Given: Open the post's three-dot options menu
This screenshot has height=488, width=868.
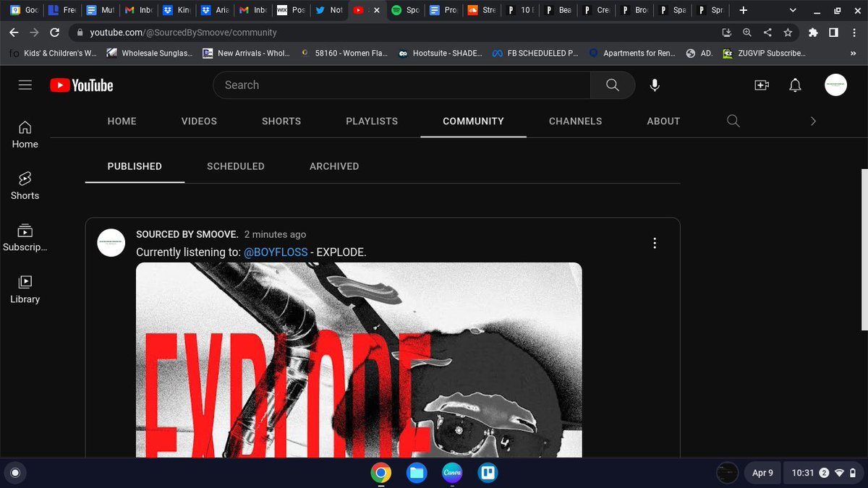Looking at the screenshot, I should [x=655, y=243].
